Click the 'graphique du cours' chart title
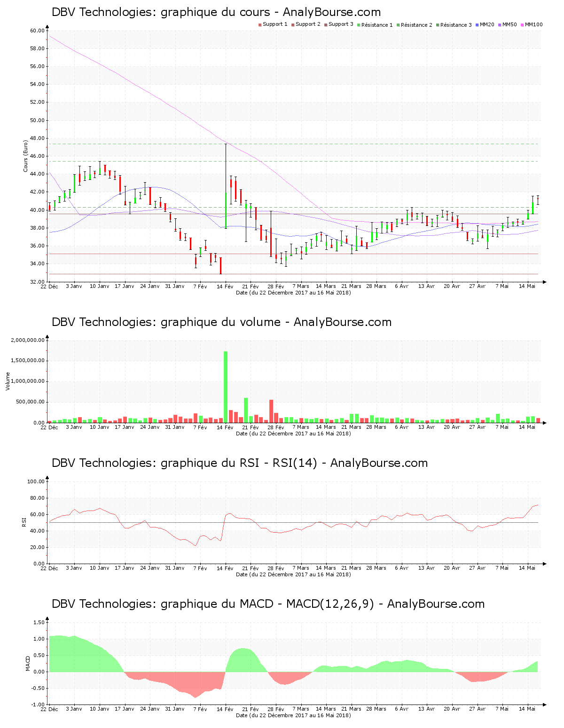Screen dimensions: 564x728 click(216, 12)
